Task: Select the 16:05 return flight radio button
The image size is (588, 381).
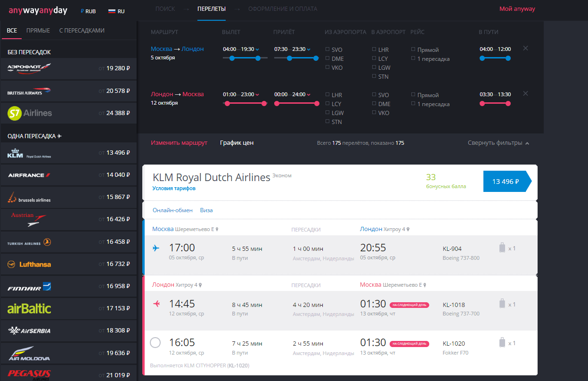Action: pos(155,343)
